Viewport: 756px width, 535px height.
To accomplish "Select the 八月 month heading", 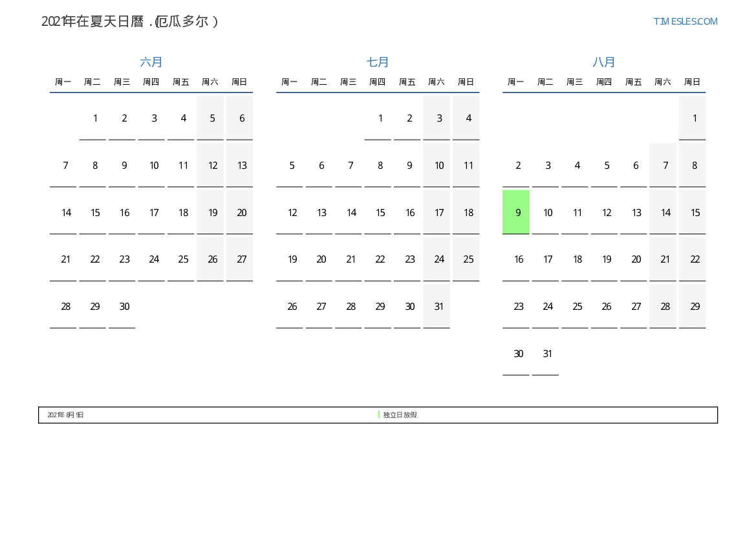I will pyautogui.click(x=604, y=62).
